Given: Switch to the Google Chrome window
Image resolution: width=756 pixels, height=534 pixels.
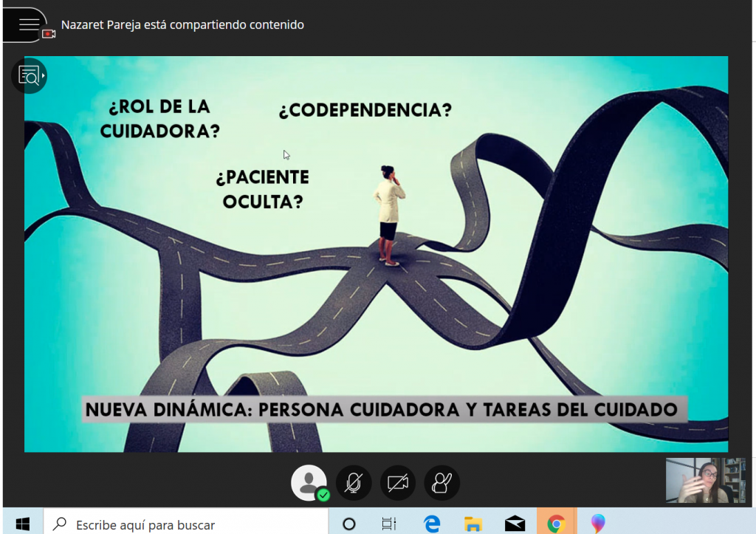Looking at the screenshot, I should click(556, 524).
